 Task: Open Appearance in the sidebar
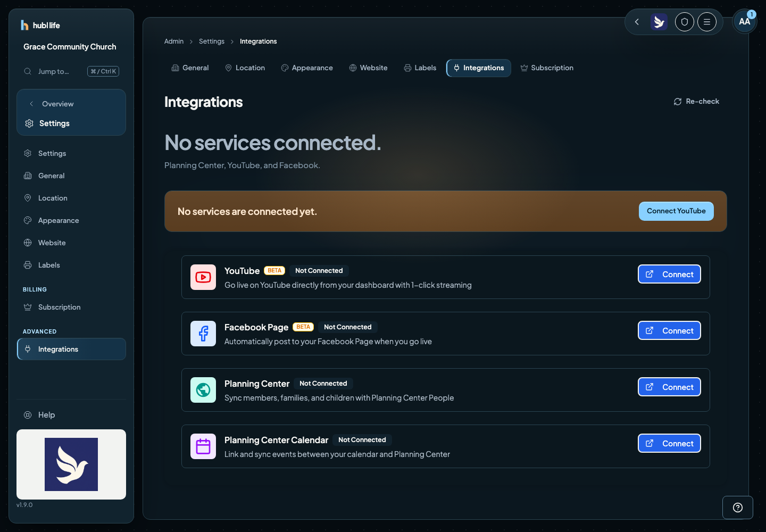[71, 220]
